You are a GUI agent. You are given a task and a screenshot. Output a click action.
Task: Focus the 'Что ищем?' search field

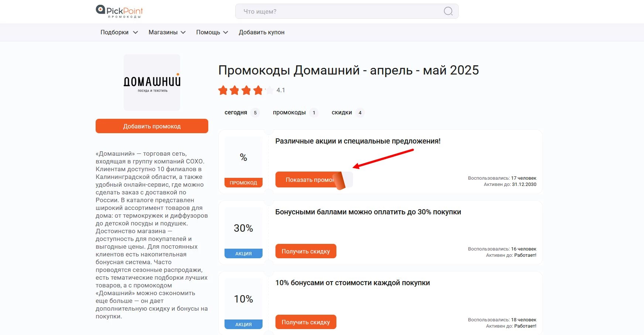click(347, 11)
